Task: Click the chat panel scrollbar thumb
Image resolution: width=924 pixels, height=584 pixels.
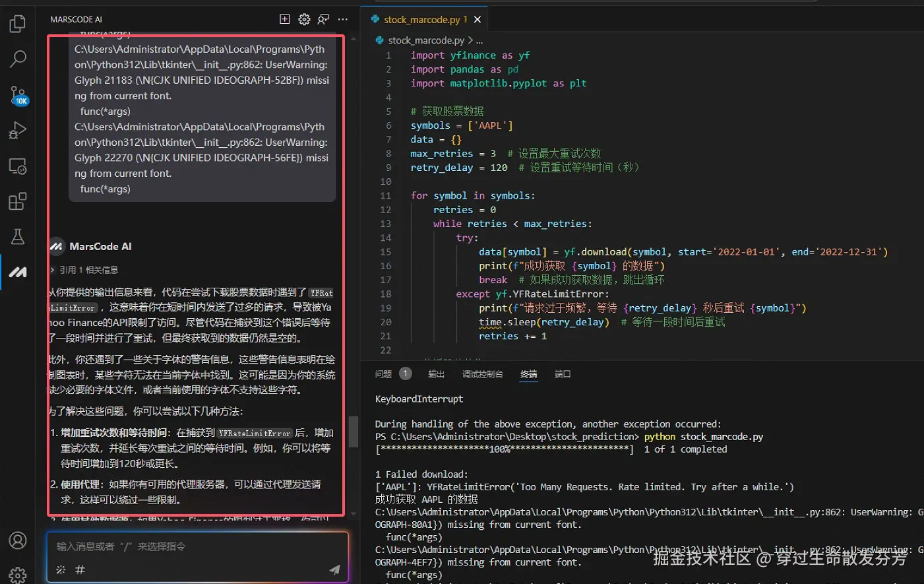Action: (354, 432)
